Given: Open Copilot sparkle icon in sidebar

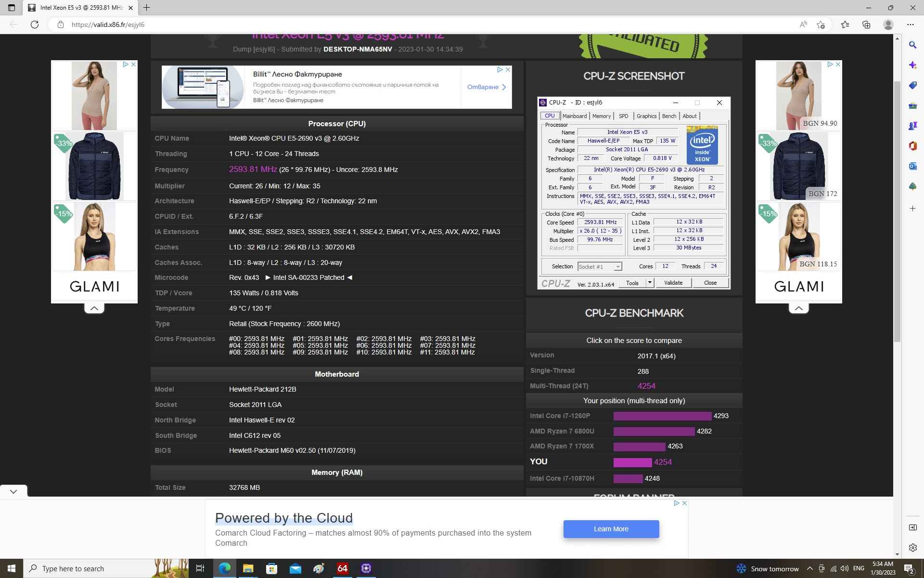Looking at the screenshot, I should point(912,65).
